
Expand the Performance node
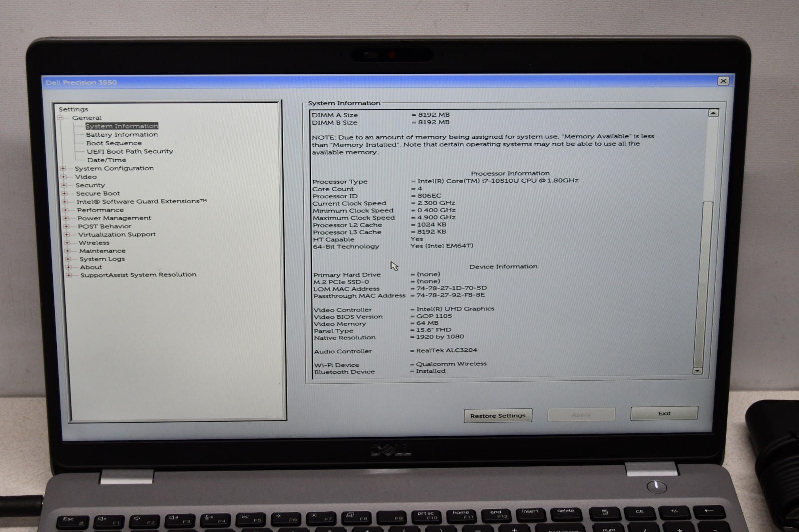coord(65,210)
